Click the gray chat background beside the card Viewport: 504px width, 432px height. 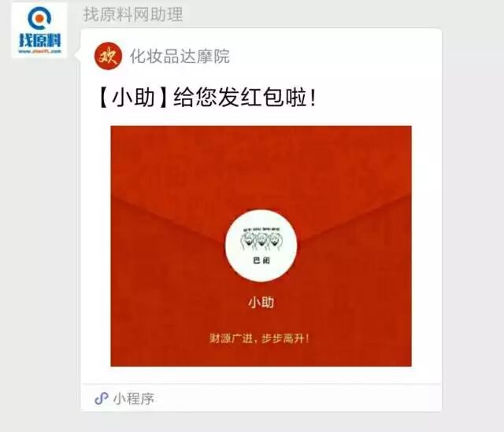coord(472,225)
